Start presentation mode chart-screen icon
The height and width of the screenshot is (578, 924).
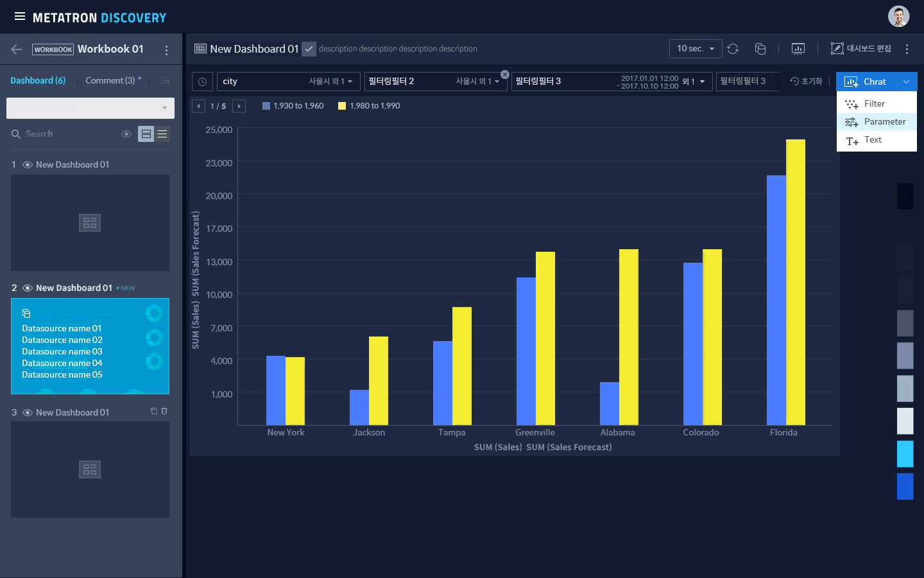[x=798, y=49]
